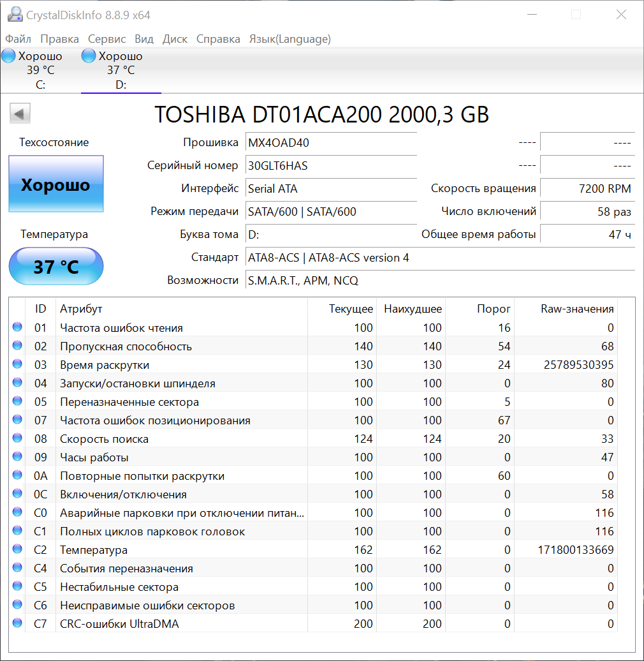Click the serial number field 30GLT6HAS

[x=330, y=166]
